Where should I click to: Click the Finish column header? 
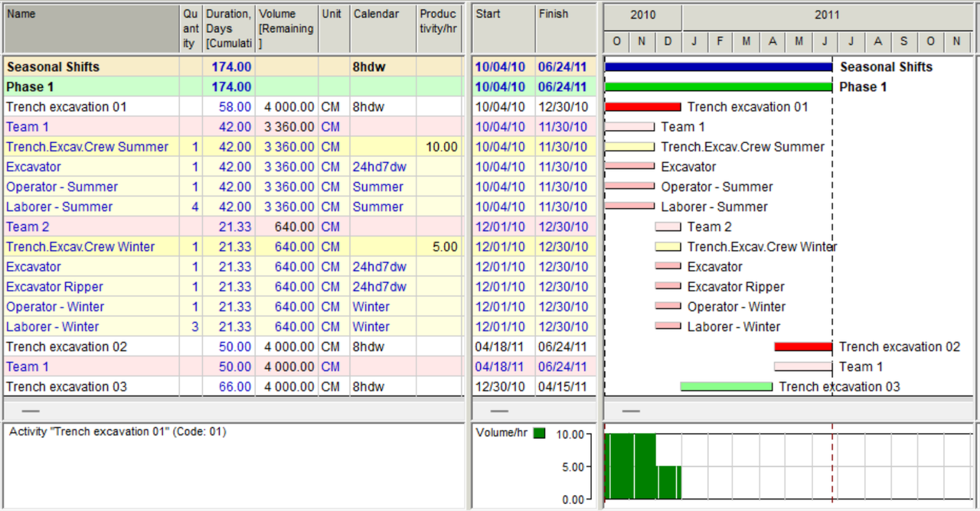click(x=565, y=28)
